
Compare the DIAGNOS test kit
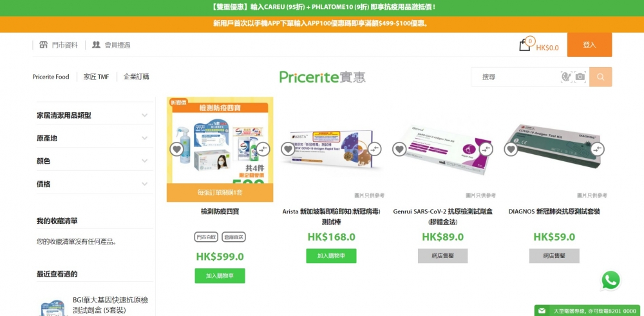point(597,149)
